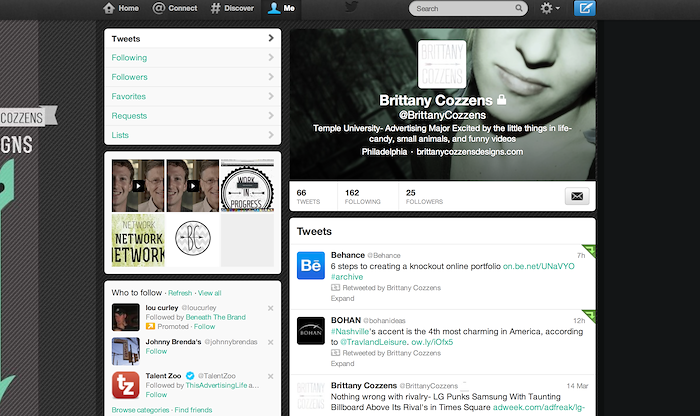Open the Discover tab

pos(232,8)
